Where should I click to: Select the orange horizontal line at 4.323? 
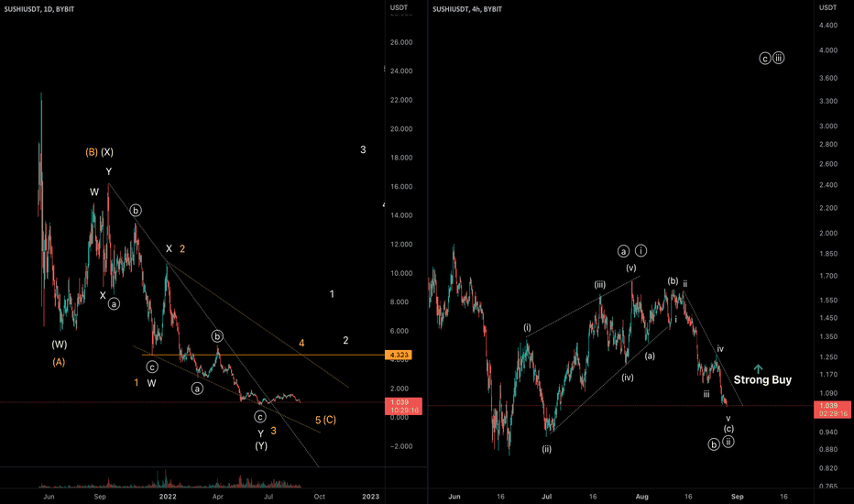(x=263, y=356)
